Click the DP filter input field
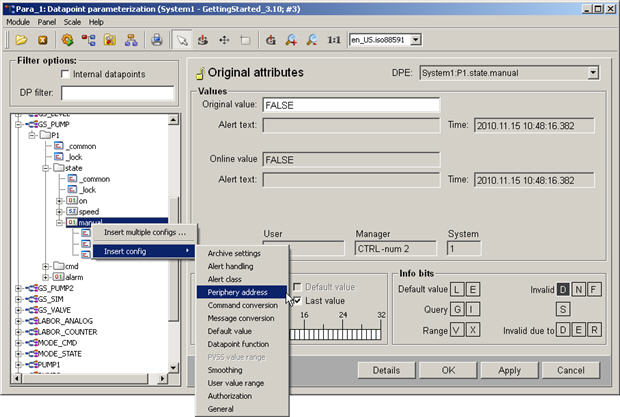 pos(116,94)
